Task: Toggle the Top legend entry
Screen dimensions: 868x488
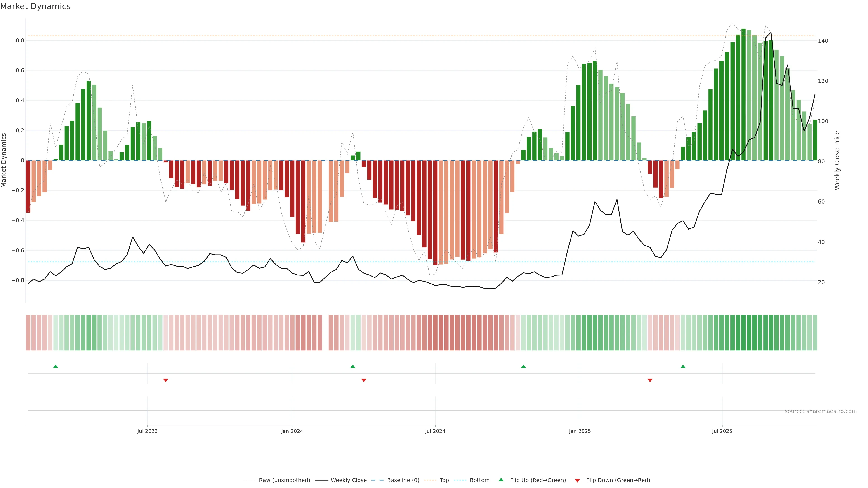Action: [x=444, y=480]
